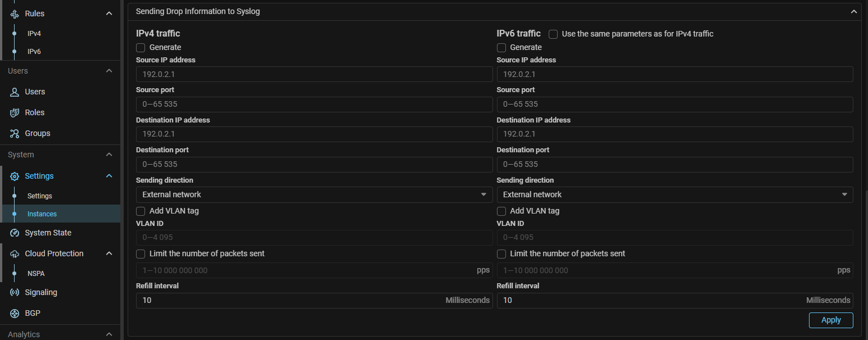Open the Instances submenu item

(42, 214)
